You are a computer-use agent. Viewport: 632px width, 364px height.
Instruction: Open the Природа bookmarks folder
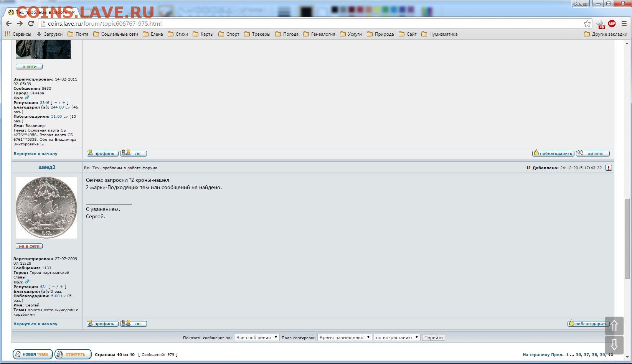click(381, 34)
